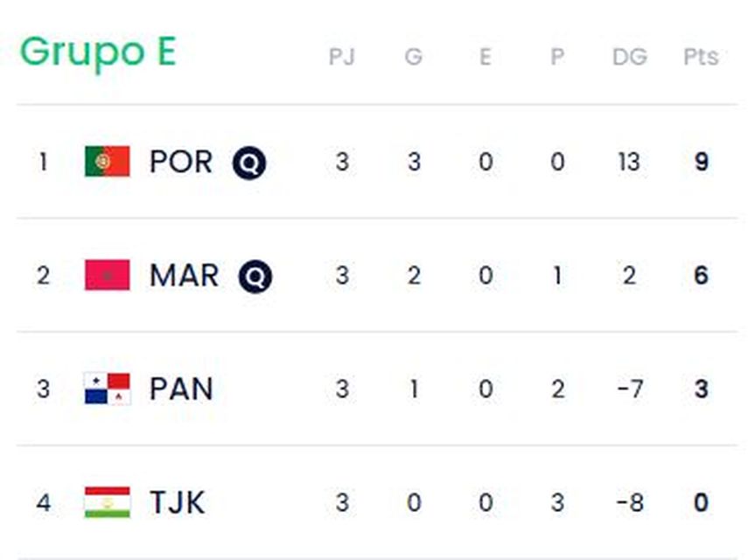Click the Portugal flag icon
The image size is (748, 560).
pyautogui.click(x=107, y=162)
